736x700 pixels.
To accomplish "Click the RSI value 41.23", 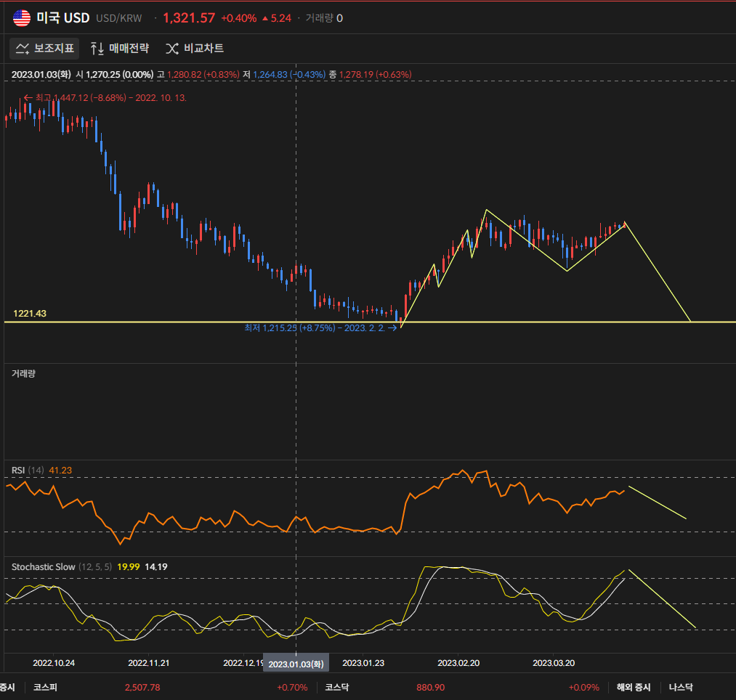I will point(60,470).
